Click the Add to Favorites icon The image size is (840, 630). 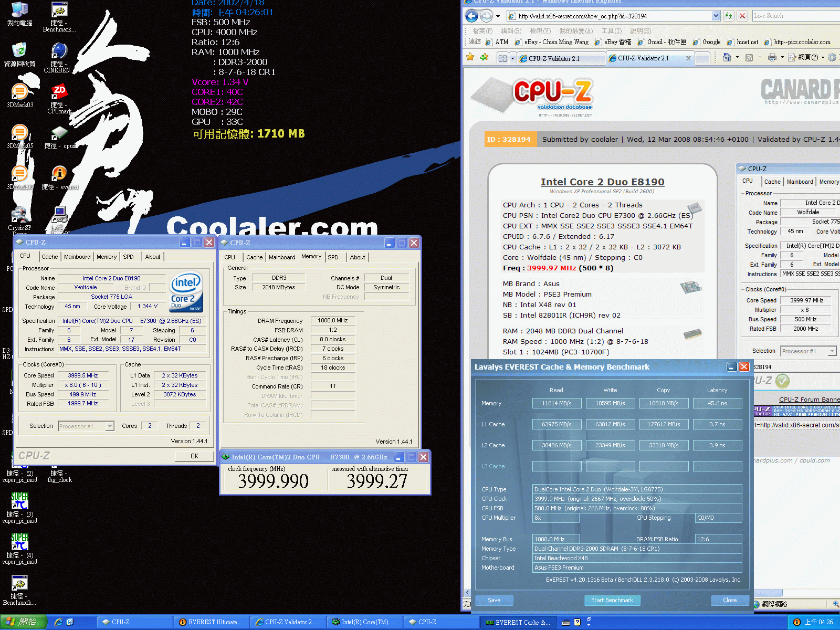click(x=484, y=57)
